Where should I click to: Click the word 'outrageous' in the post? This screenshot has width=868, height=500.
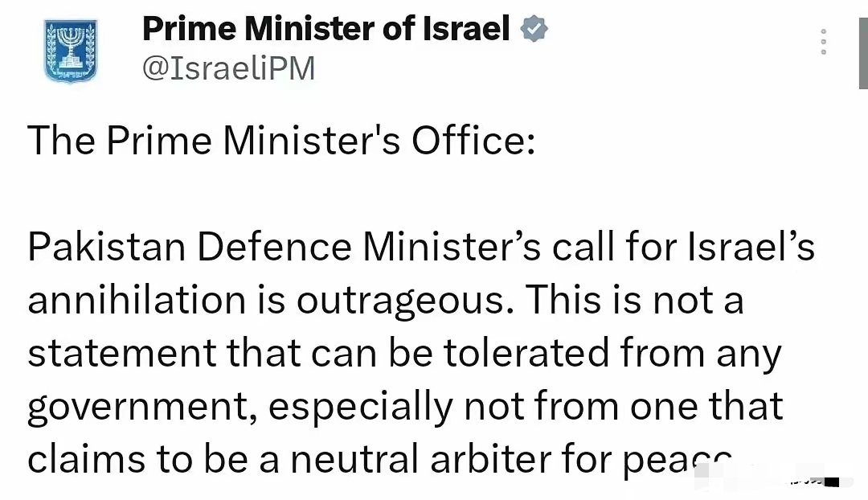point(401,301)
